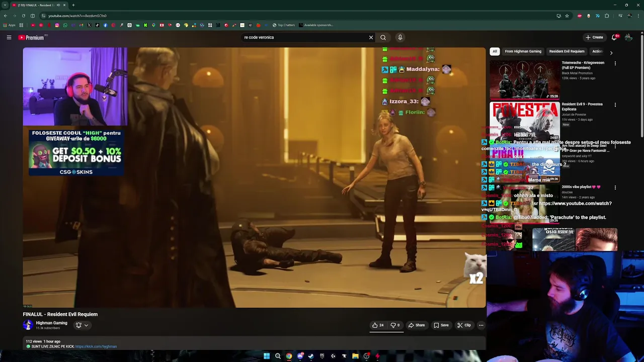This screenshot has width=644, height=362.
Task: Open a new browser tab
Action: [x=73, y=5]
